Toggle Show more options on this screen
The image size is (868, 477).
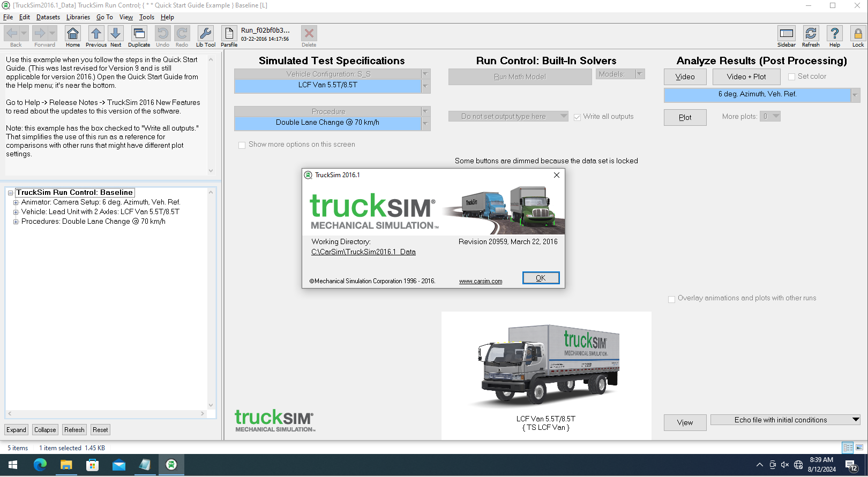242,145
